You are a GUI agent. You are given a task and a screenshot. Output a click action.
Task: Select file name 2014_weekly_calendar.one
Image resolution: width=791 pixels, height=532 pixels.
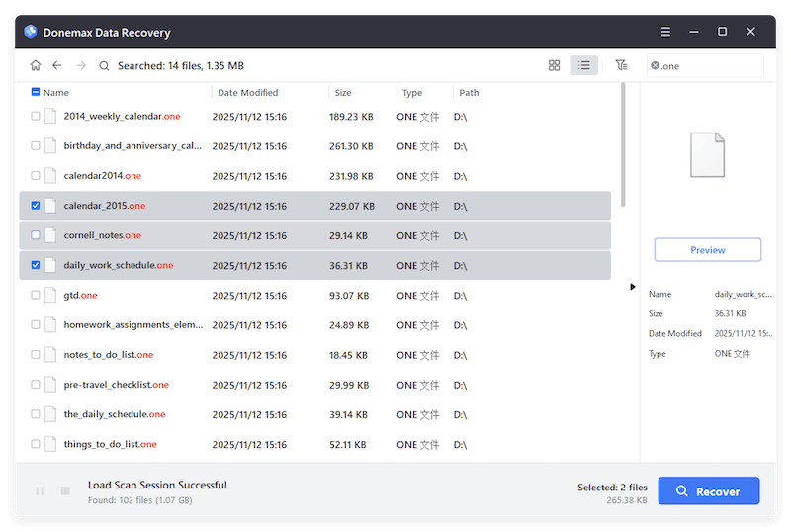[x=122, y=116]
